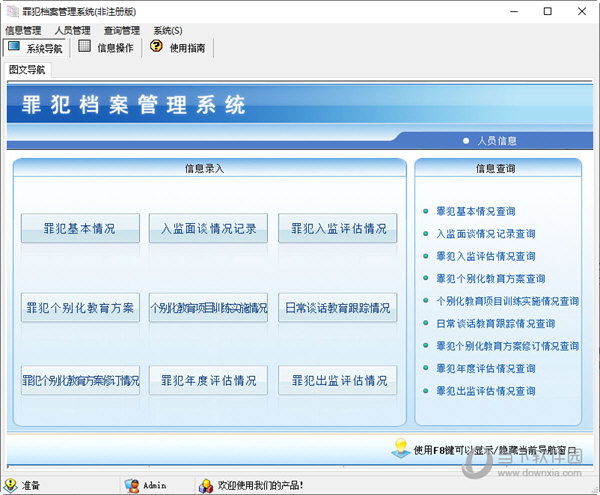The width and height of the screenshot is (600, 495).
Task: Click the Admin username in status bar
Action: [155, 485]
